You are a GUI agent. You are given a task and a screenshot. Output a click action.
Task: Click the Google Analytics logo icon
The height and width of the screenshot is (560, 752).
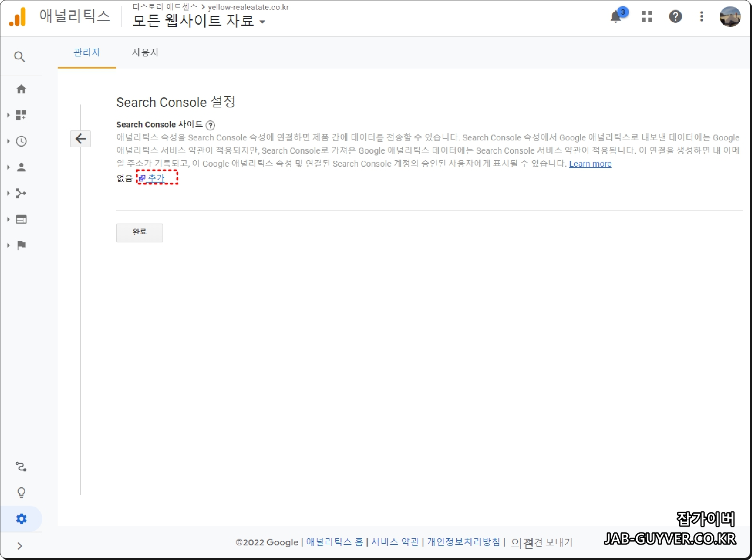(x=18, y=17)
